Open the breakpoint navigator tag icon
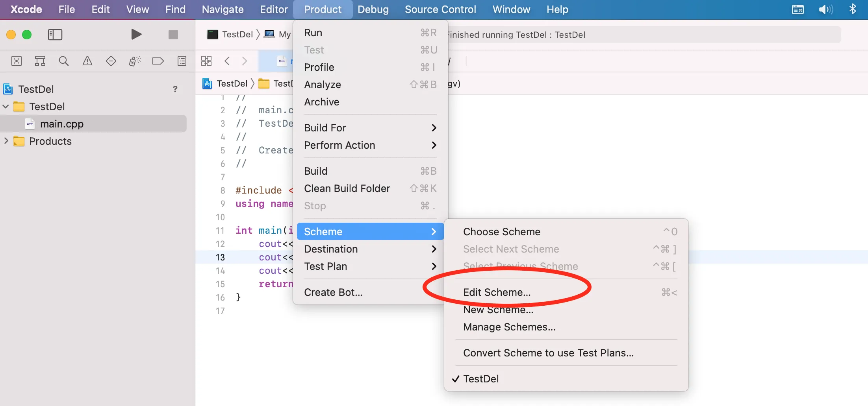This screenshot has width=868, height=406. click(x=158, y=61)
